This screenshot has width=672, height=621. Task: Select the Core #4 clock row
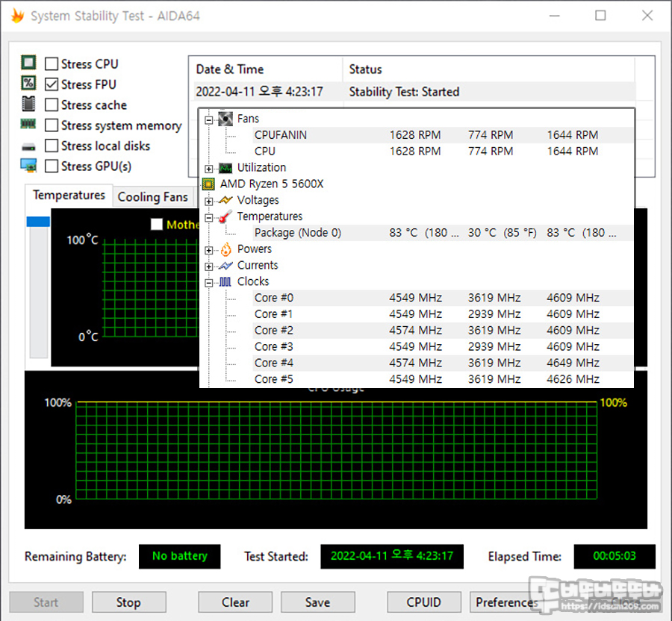click(x=443, y=363)
